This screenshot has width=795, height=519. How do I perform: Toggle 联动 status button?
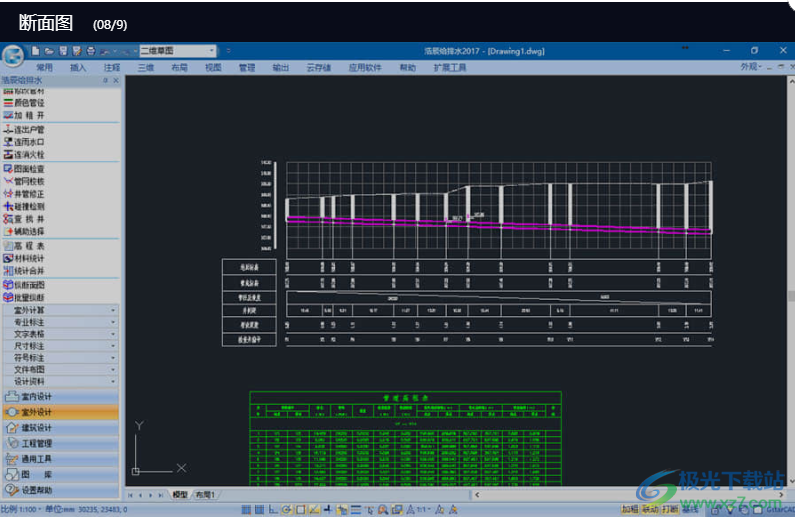649,509
